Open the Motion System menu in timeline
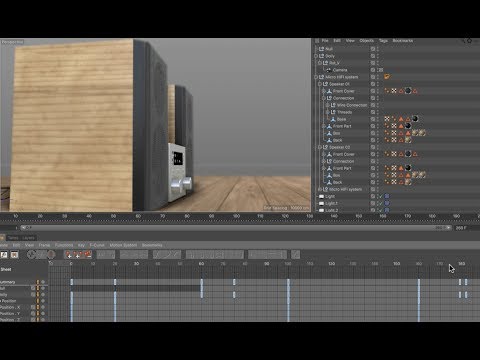Viewport: 480px width, 360px height. [123, 245]
